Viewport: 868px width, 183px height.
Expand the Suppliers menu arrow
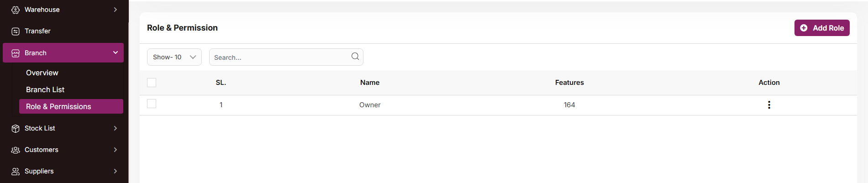tap(116, 171)
